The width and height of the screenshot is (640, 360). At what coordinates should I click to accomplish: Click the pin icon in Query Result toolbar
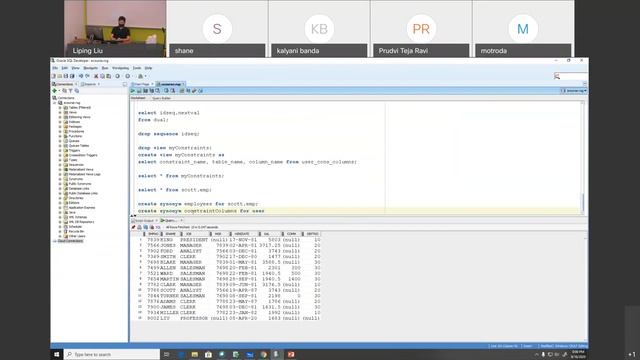[133, 227]
